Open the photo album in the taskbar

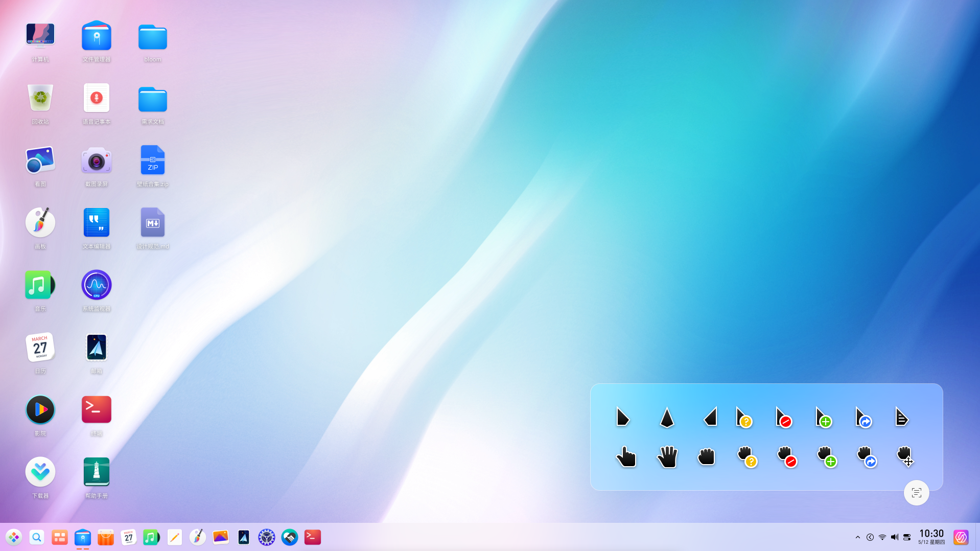click(x=221, y=537)
